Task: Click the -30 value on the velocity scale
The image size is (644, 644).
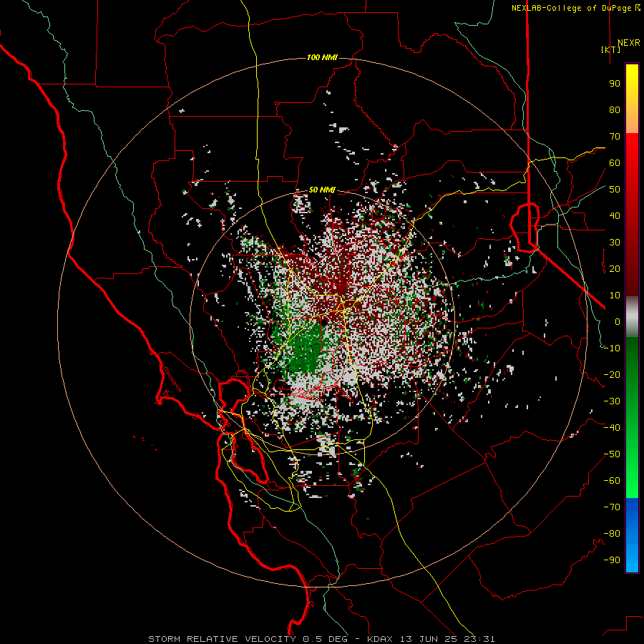Action: (x=612, y=401)
